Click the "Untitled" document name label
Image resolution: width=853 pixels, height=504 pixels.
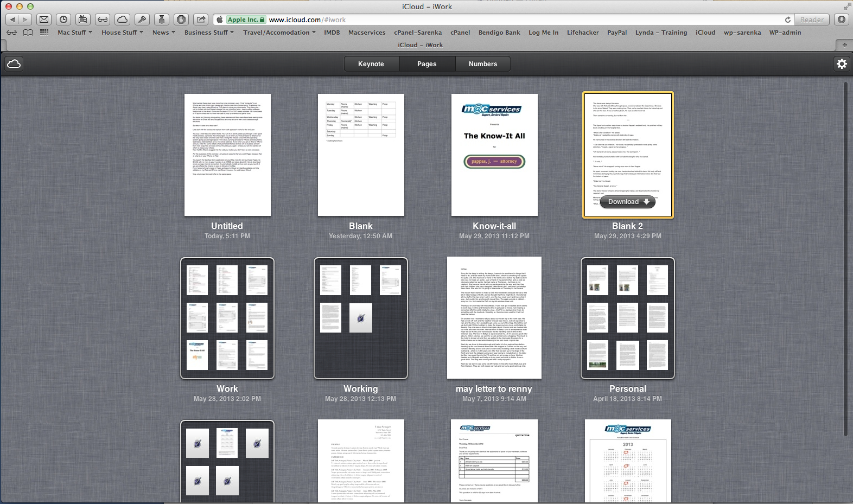227,226
